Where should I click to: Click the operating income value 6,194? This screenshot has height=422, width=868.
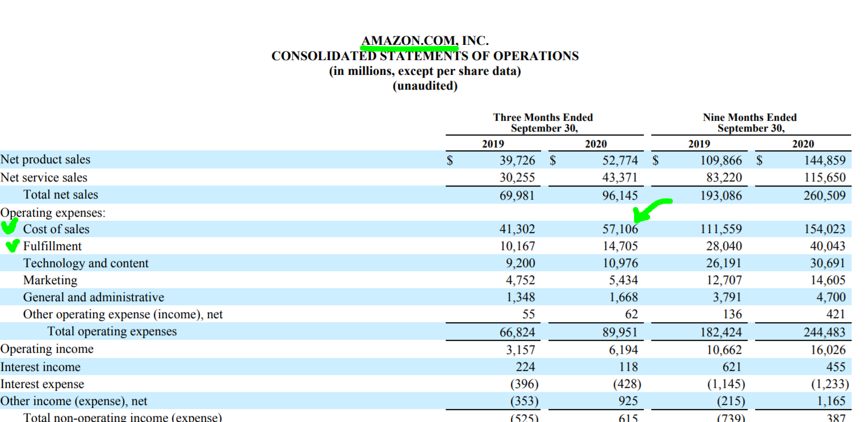point(624,349)
